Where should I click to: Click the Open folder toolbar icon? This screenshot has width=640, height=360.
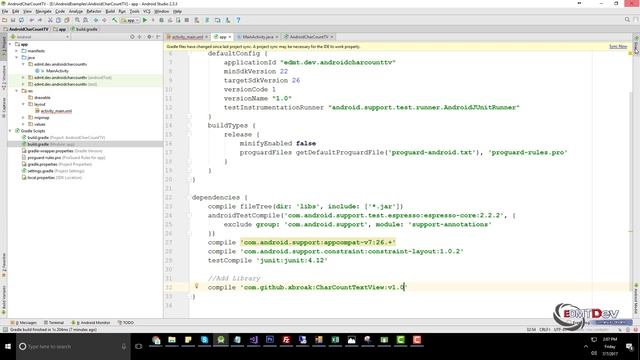click(x=4, y=20)
